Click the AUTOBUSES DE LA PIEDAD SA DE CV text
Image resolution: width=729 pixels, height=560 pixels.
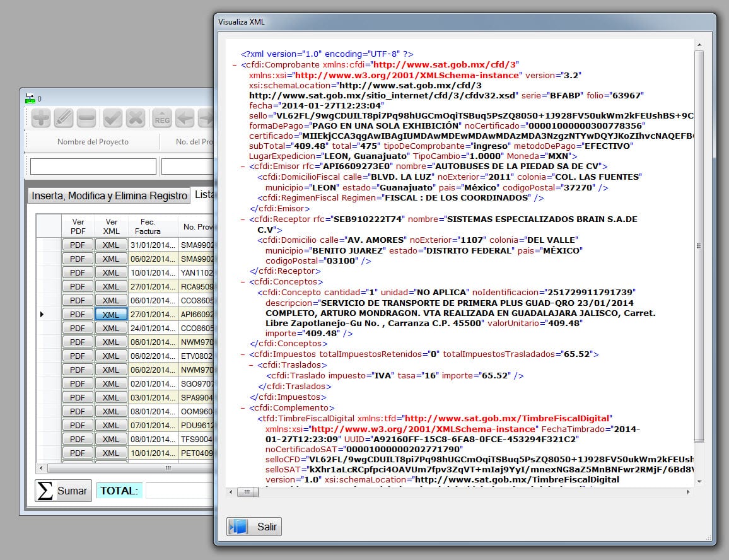point(518,166)
